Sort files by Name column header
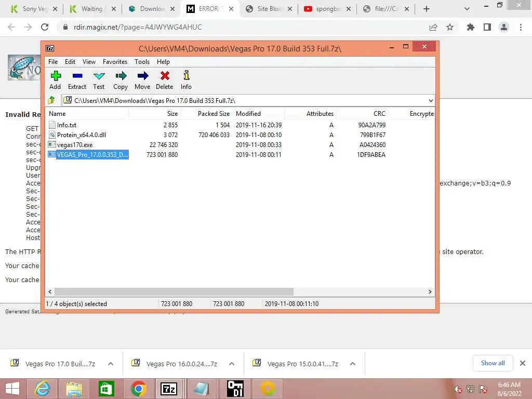Image resolution: width=532 pixels, height=399 pixels. [87, 114]
